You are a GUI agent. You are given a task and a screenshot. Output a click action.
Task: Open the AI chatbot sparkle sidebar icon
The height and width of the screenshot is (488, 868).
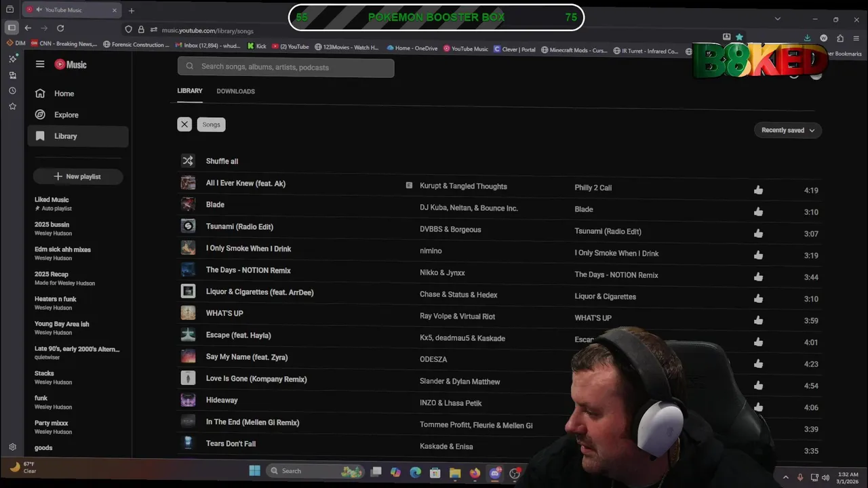[12, 59]
